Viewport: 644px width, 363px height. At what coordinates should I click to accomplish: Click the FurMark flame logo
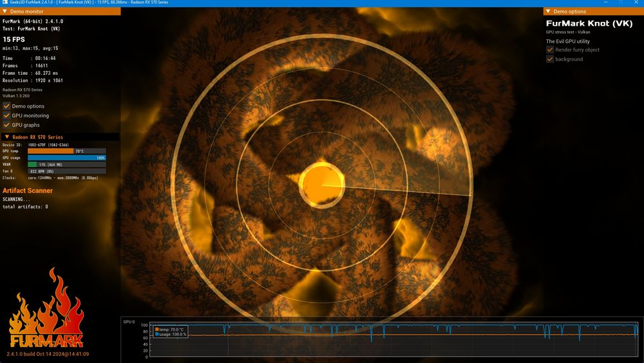pos(46,308)
